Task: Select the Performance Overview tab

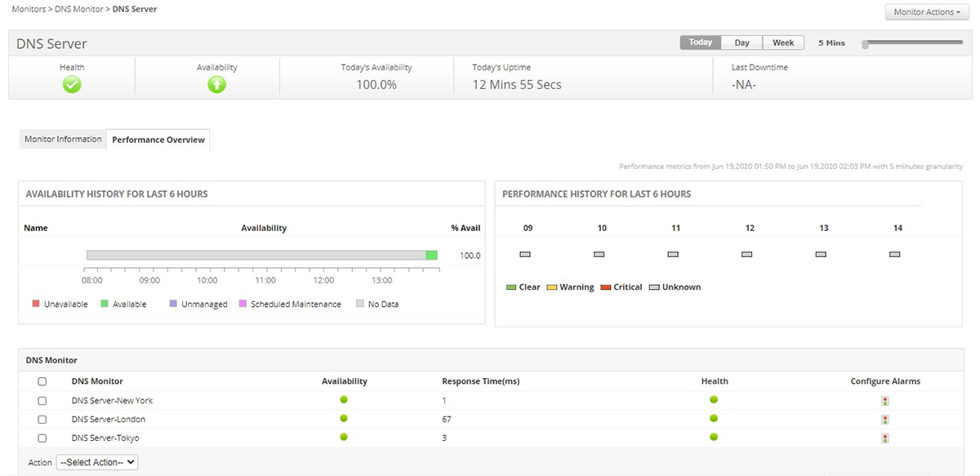Action: pyautogui.click(x=158, y=140)
